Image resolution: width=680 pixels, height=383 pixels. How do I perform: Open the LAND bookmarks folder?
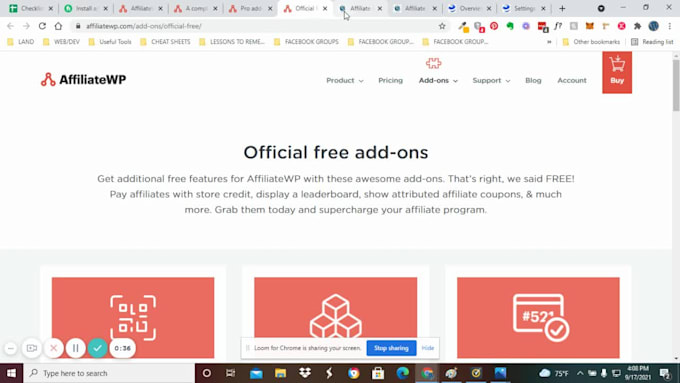(x=20, y=42)
